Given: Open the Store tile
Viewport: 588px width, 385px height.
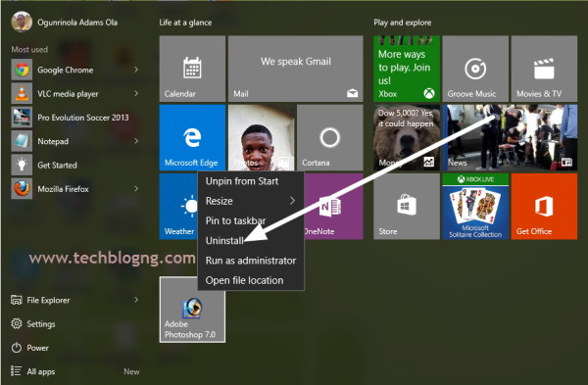Looking at the screenshot, I should (x=407, y=206).
